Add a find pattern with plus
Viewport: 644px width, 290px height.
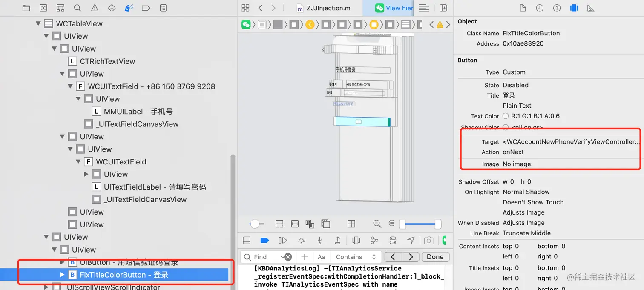coord(305,257)
